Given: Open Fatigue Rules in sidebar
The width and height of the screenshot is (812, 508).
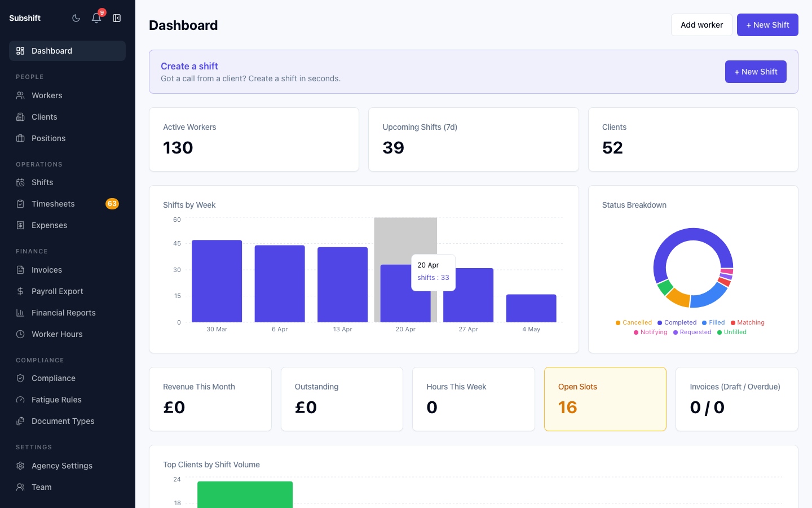Looking at the screenshot, I should 67,400.
